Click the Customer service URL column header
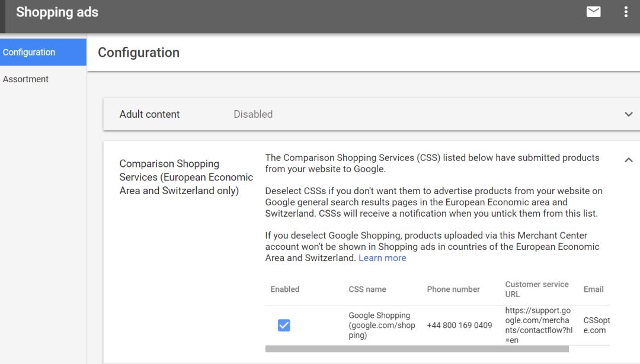This screenshot has width=640, height=364. 537,289
